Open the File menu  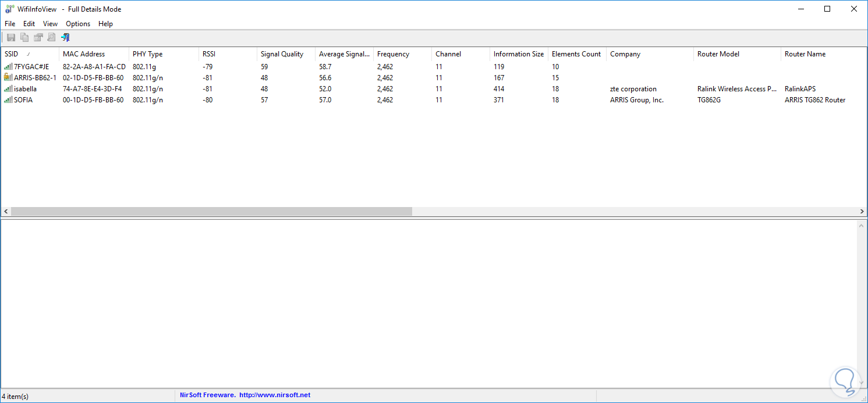click(x=10, y=24)
